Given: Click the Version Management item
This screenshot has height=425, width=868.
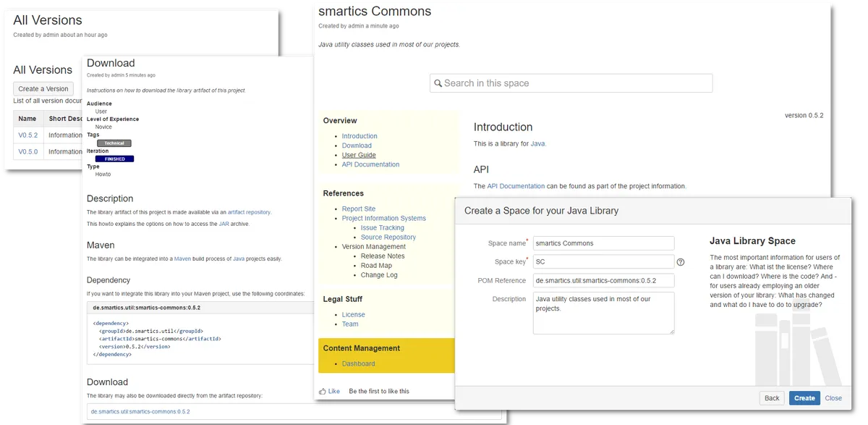Looking at the screenshot, I should (374, 246).
